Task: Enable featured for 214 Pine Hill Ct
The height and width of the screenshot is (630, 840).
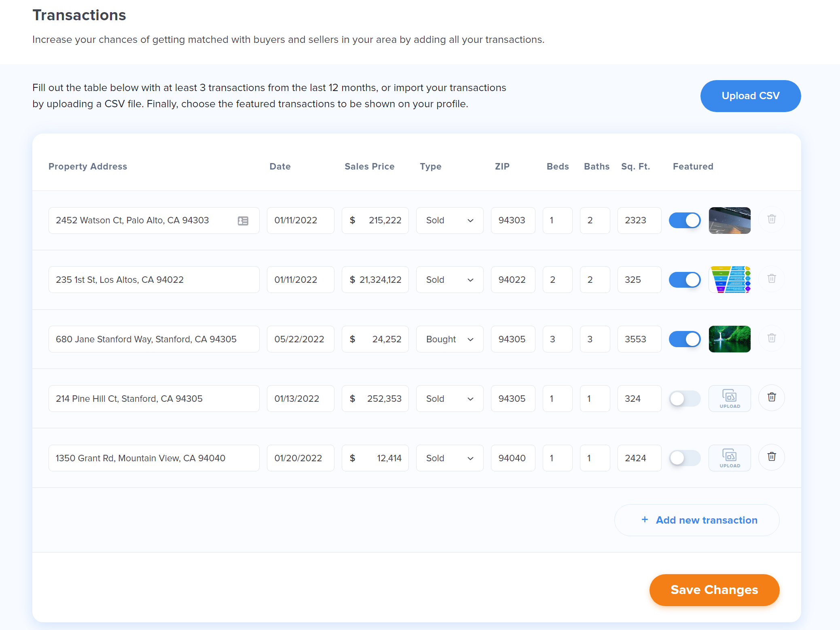Action: [x=685, y=398]
